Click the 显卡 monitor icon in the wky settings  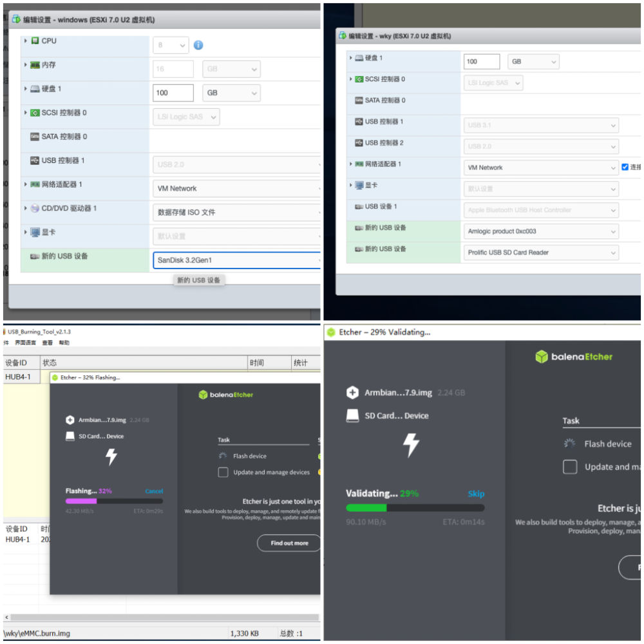click(359, 185)
